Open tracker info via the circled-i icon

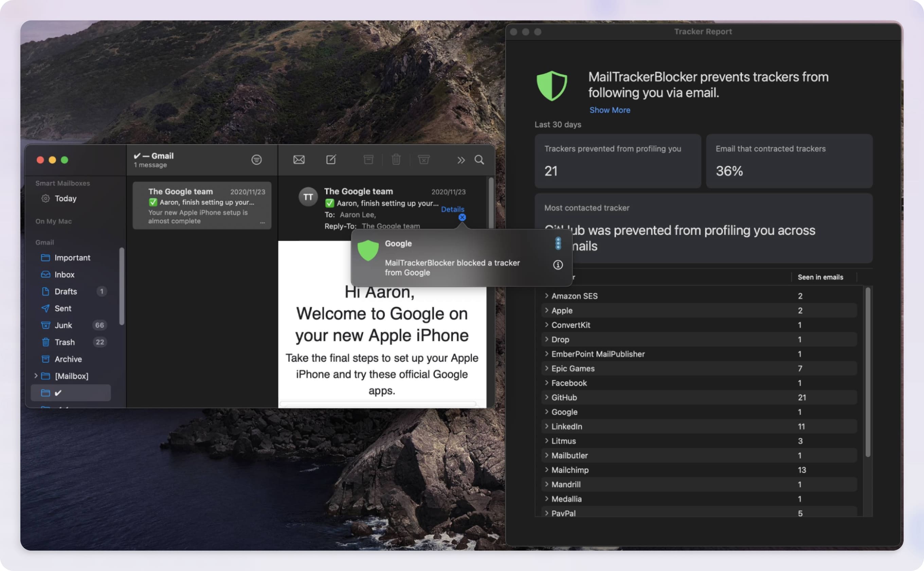coord(558,265)
